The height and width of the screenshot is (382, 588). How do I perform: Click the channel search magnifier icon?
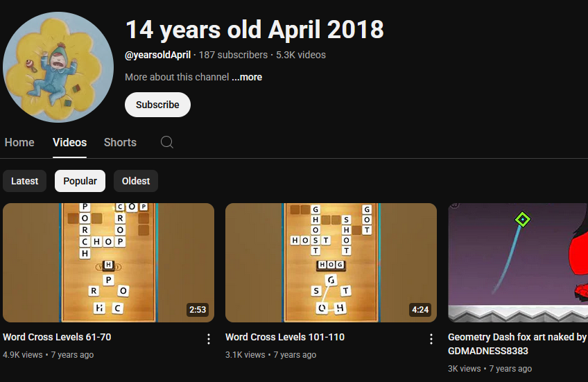pos(167,142)
